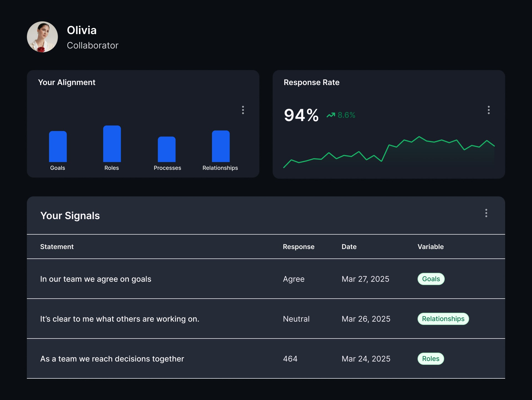
Task: Click the green upward trend arrow icon
Action: click(x=331, y=115)
